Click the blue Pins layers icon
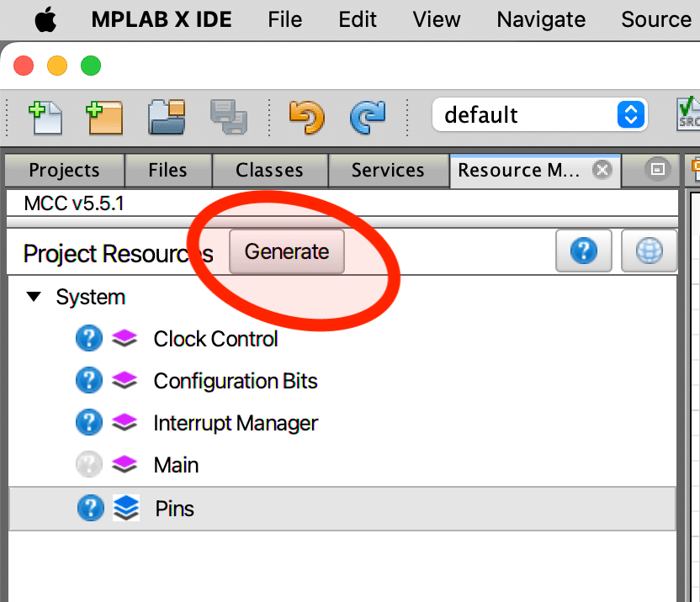Viewport: 700px width, 602px height. [x=126, y=508]
